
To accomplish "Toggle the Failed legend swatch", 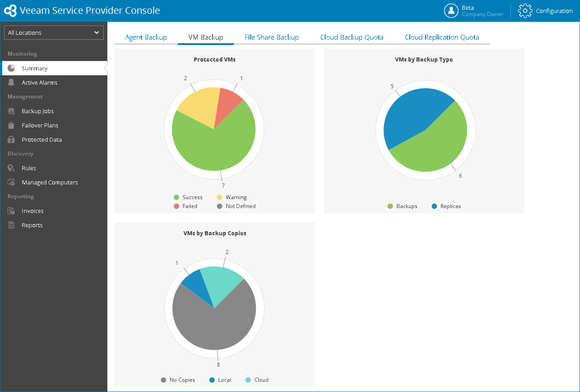I will click(176, 206).
